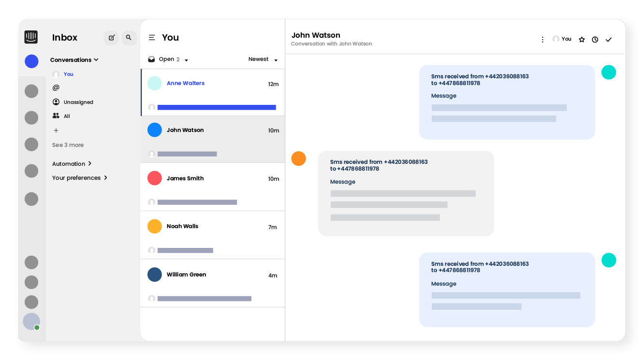The height and width of the screenshot is (361, 644).
Task: Open the inbox search icon
Action: click(129, 38)
